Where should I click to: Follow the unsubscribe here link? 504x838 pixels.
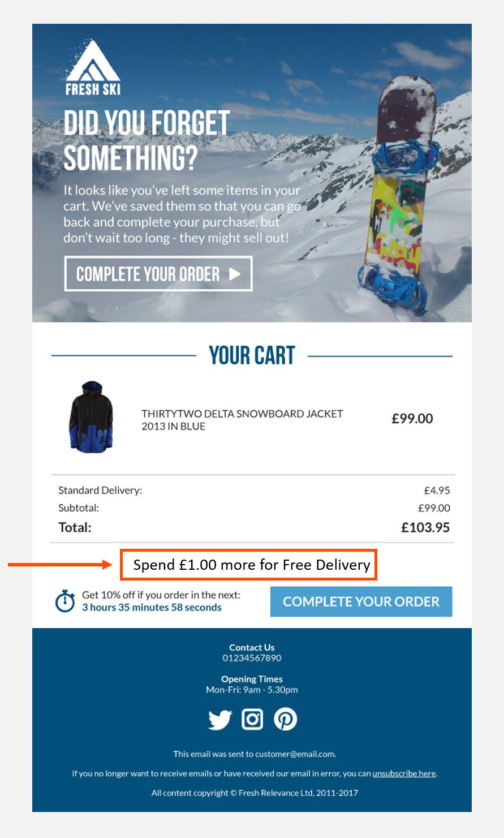click(x=404, y=773)
